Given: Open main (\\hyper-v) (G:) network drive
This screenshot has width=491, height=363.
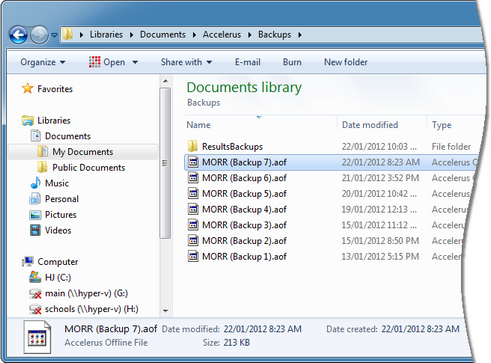Looking at the screenshot, I should click(x=87, y=293).
